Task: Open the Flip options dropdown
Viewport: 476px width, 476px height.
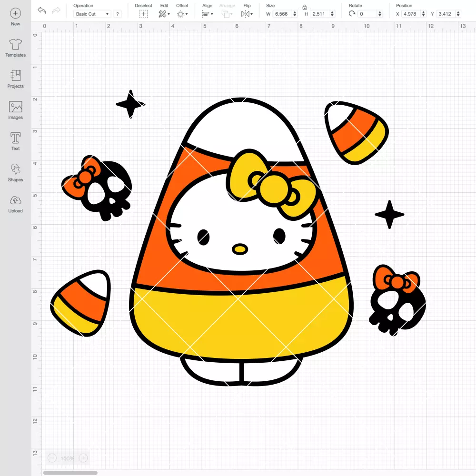Action: (247, 14)
